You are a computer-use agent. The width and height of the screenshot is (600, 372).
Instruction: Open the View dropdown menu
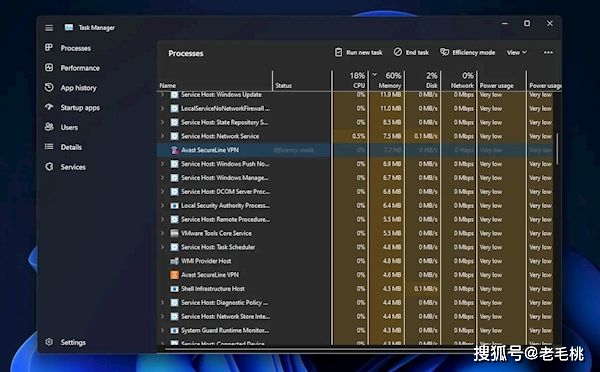pyautogui.click(x=517, y=52)
